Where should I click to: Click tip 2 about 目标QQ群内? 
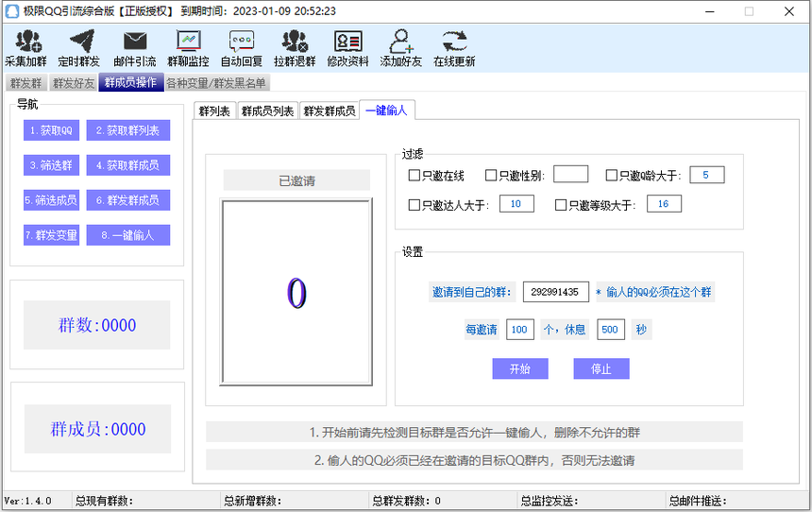point(474,460)
